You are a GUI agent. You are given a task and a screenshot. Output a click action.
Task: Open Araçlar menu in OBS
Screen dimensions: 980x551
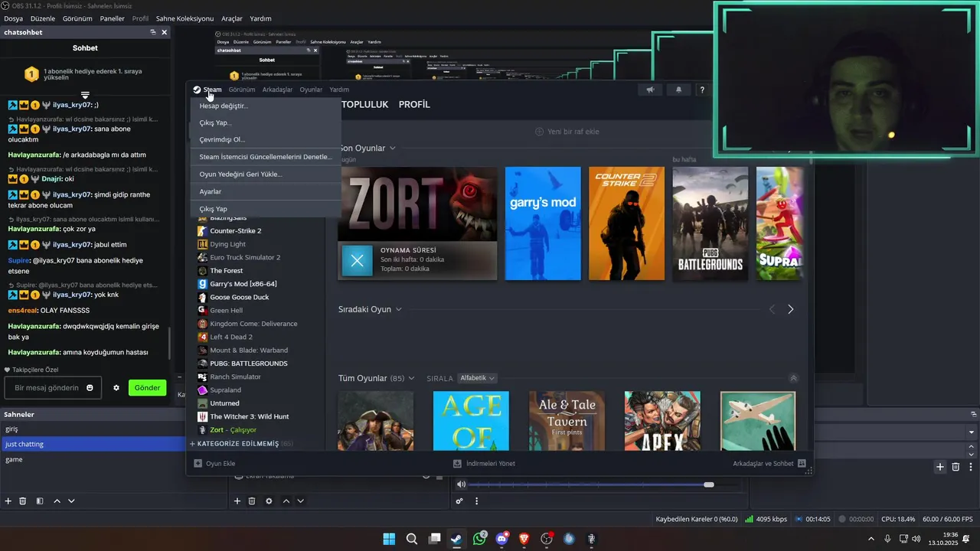(232, 18)
